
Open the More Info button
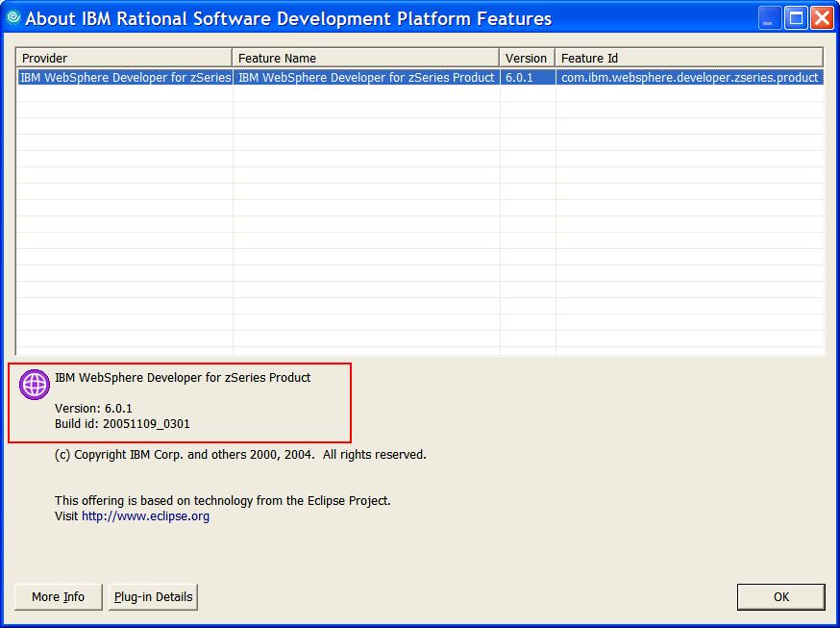[x=58, y=596]
